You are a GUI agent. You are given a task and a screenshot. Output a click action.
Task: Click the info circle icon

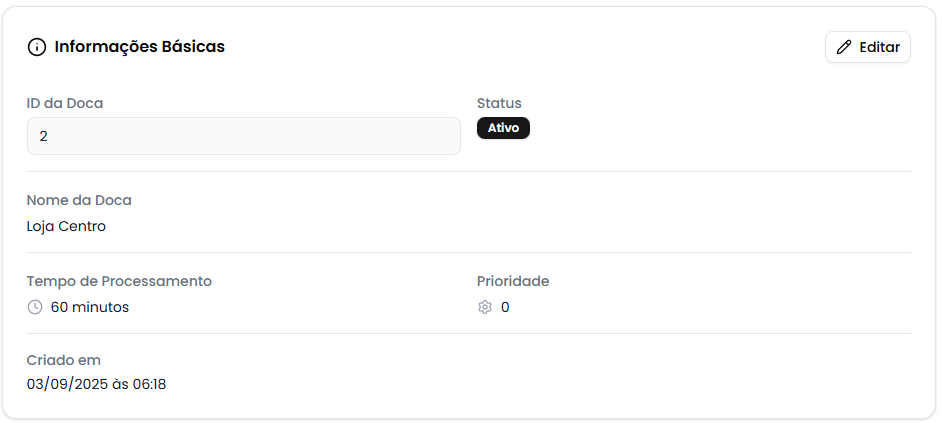(37, 47)
